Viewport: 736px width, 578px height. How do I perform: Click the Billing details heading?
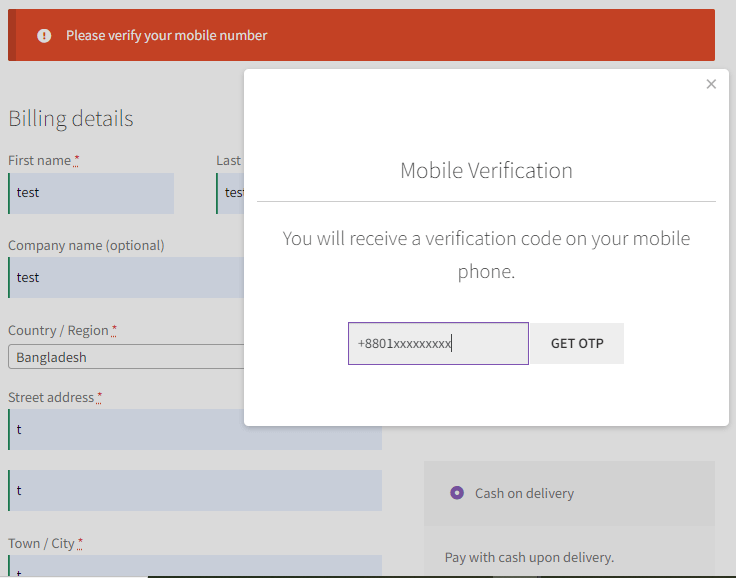coord(71,118)
